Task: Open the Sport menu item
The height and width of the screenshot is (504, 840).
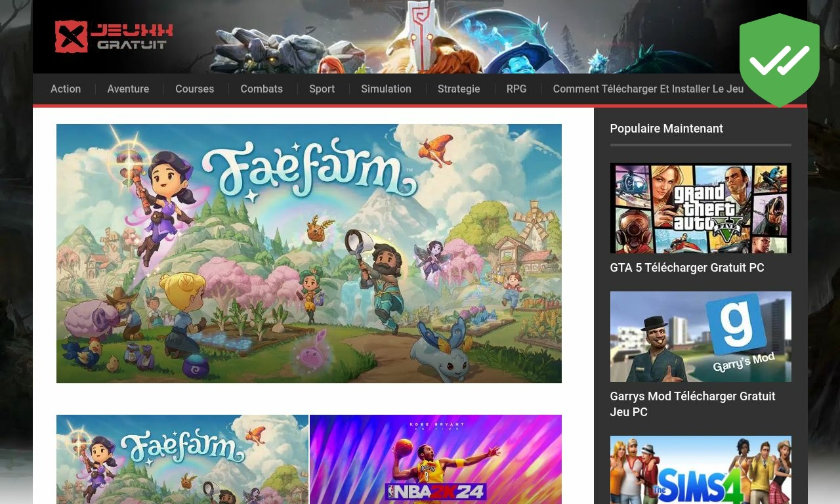Action: (x=322, y=89)
